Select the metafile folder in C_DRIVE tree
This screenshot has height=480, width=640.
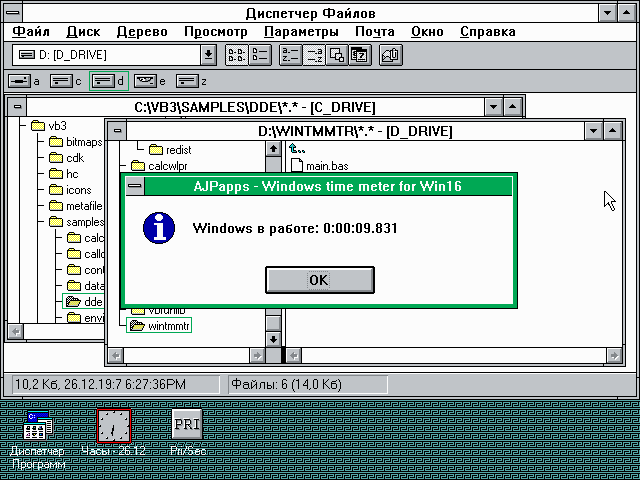coord(76,206)
